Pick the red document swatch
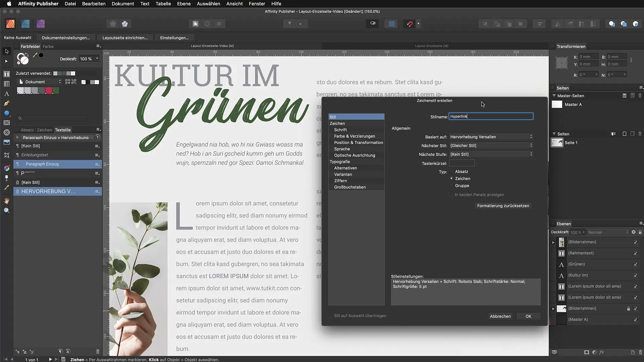644x362 pixels. click(49, 90)
